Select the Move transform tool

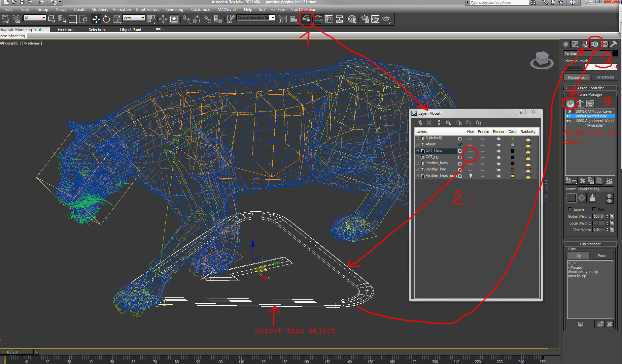click(x=96, y=19)
